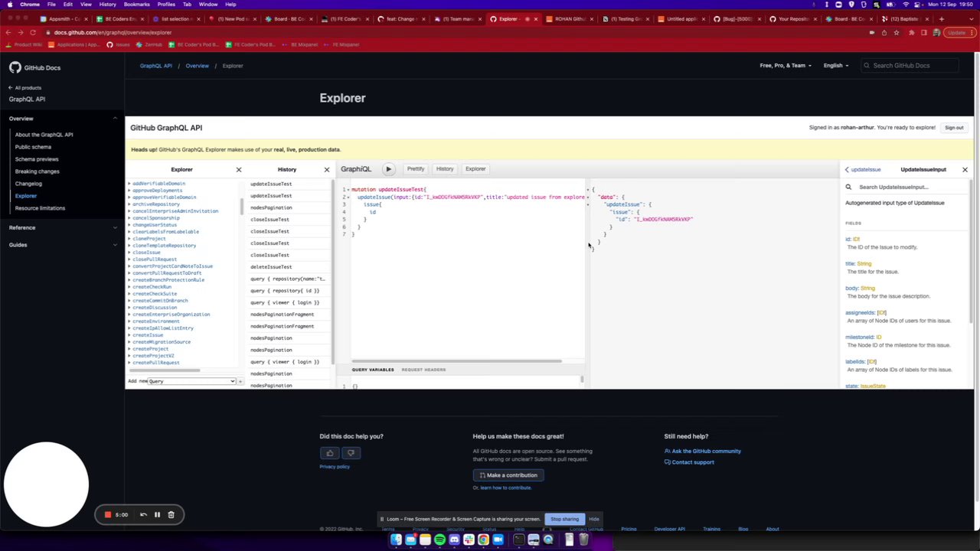Open Chrome from the Dock
Viewport: 980px width, 551px height.
pyautogui.click(x=483, y=540)
